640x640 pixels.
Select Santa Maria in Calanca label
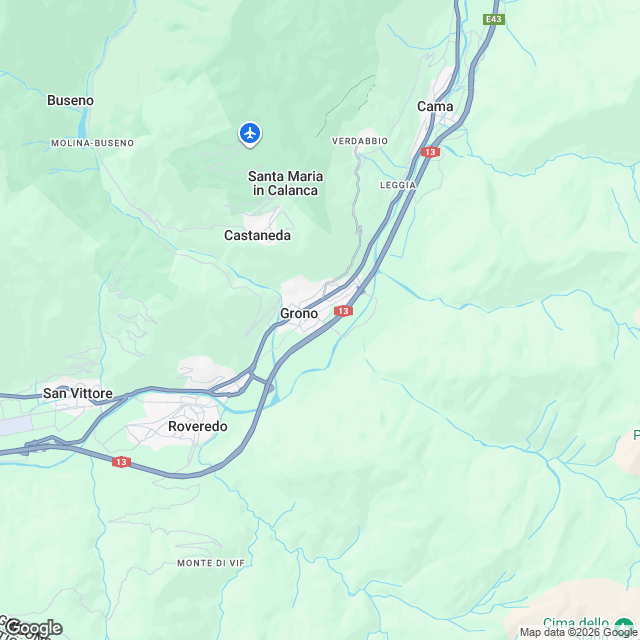point(285,183)
